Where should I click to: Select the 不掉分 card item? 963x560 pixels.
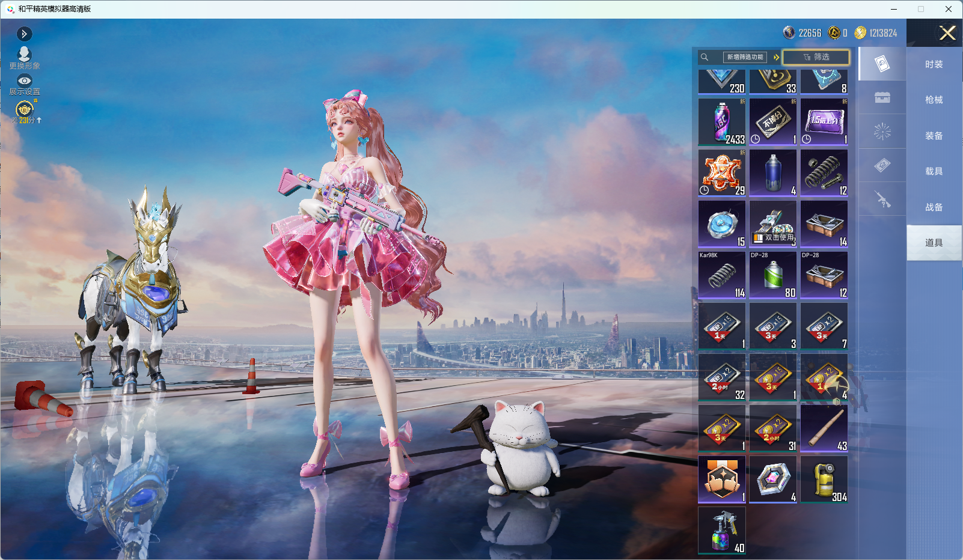[773, 122]
